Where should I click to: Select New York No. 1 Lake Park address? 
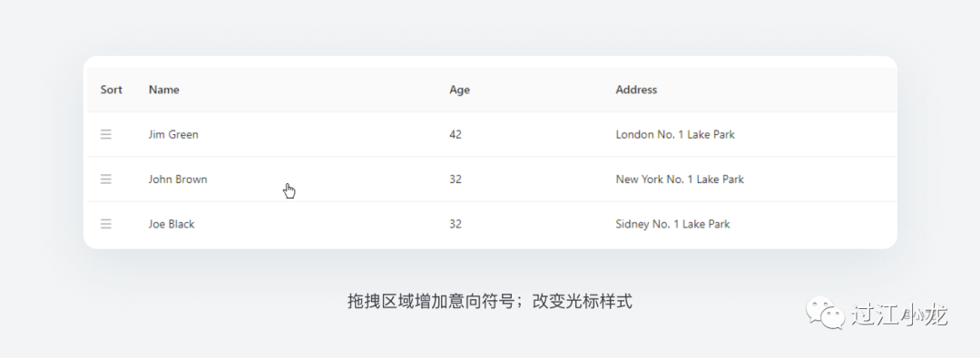[x=680, y=179]
